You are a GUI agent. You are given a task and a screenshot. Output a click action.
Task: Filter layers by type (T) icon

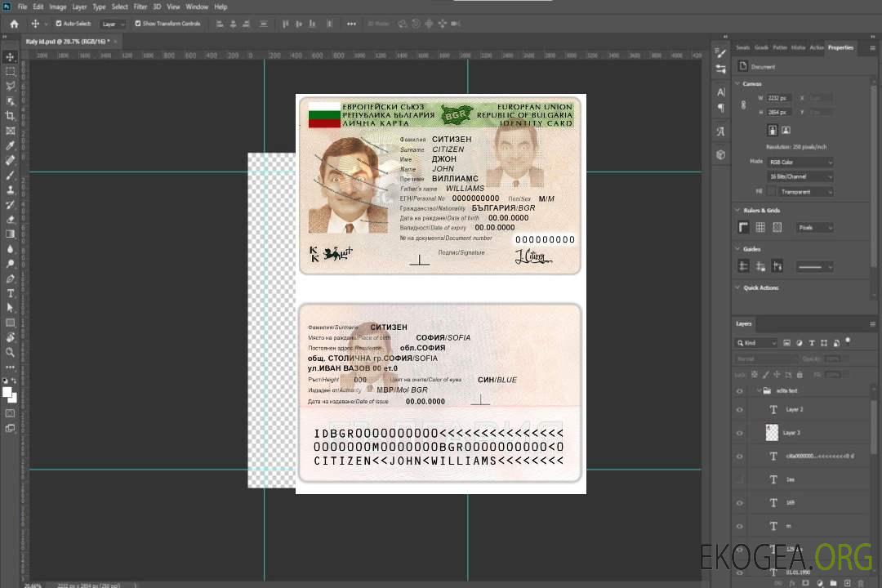(811, 343)
